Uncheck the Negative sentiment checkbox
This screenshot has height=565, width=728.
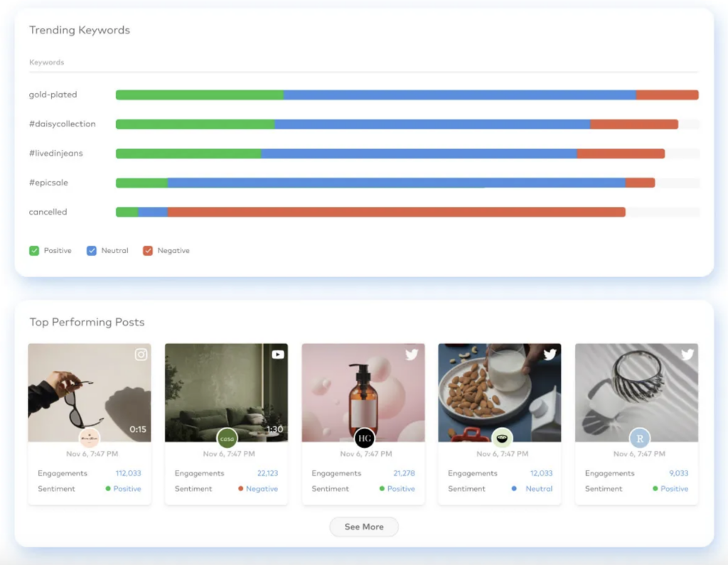pos(148,251)
